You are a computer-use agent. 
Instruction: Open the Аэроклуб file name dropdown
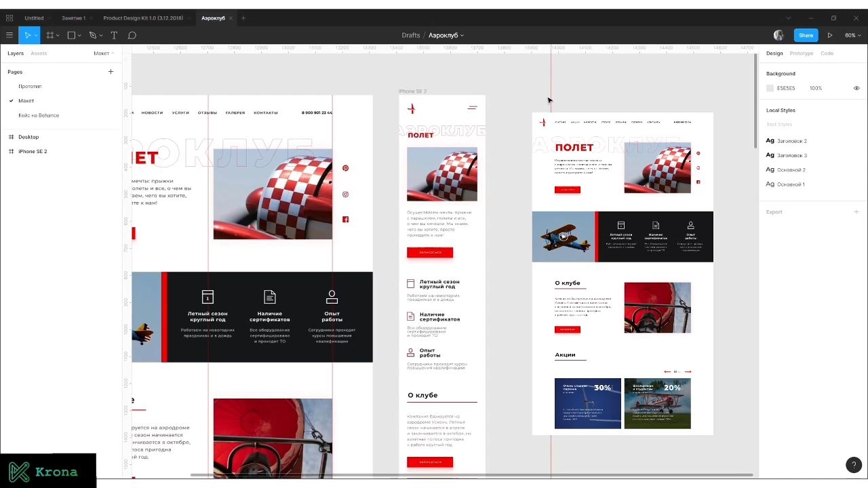click(x=446, y=35)
